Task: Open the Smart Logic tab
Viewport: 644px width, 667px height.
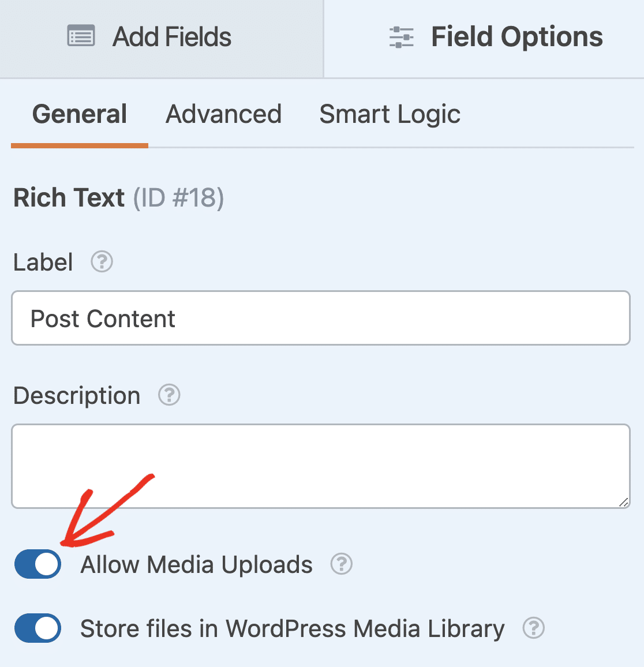Action: pyautogui.click(x=390, y=114)
